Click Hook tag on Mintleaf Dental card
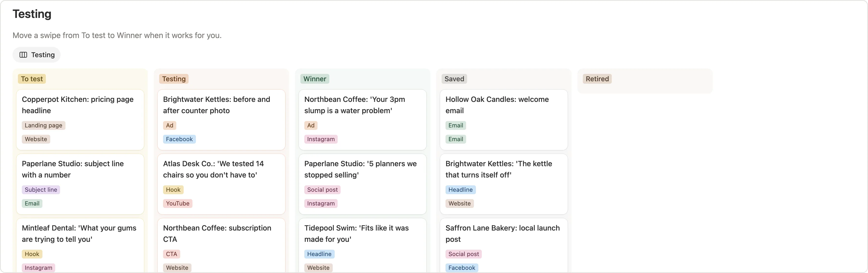 (x=32, y=254)
